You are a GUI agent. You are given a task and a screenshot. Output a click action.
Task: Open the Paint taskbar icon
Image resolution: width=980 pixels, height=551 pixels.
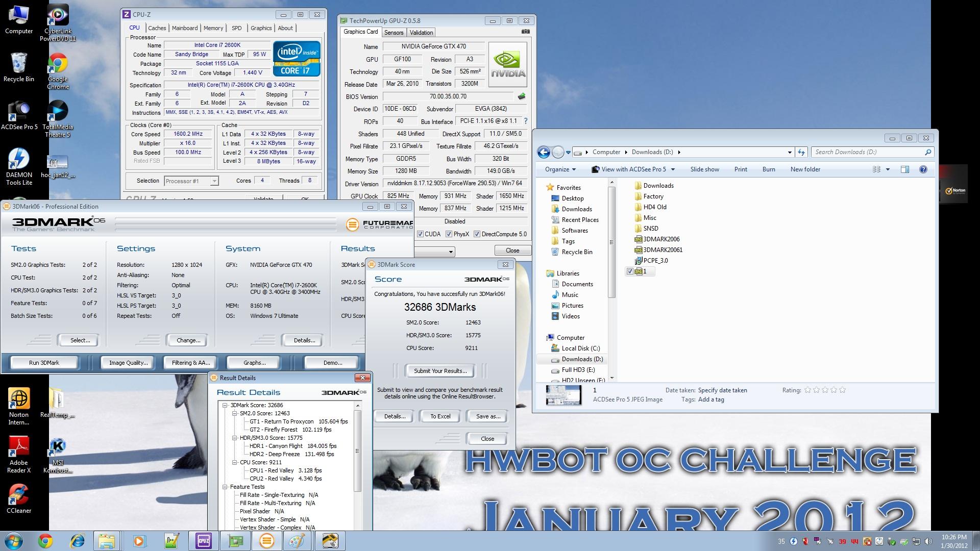pyautogui.click(x=298, y=541)
